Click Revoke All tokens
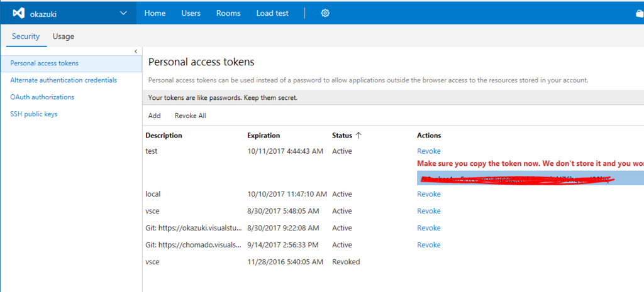Image resolution: width=644 pixels, height=292 pixels. (191, 116)
